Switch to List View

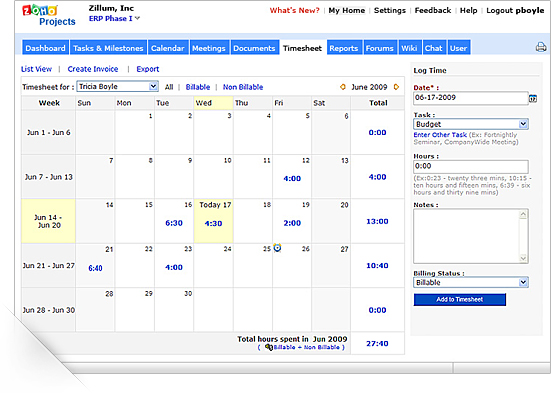click(x=36, y=69)
